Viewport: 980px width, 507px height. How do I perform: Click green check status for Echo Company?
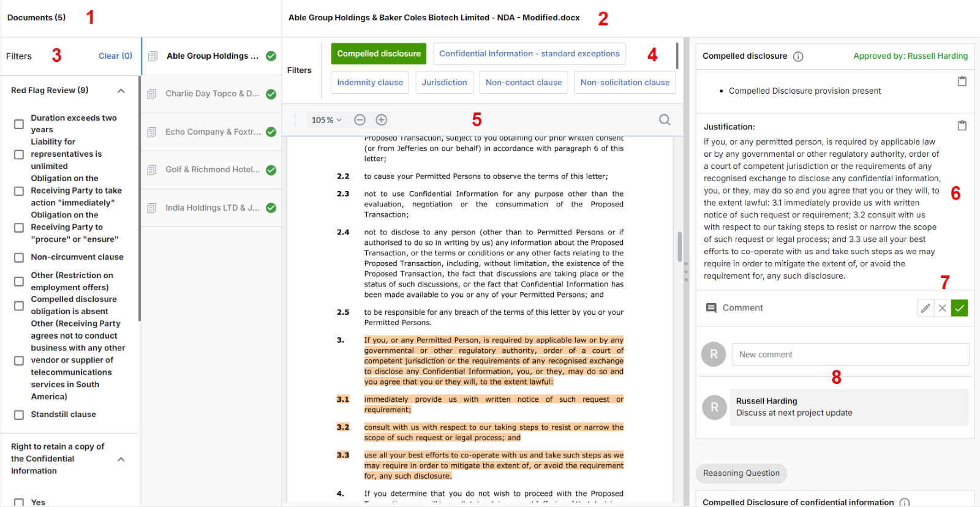271,132
